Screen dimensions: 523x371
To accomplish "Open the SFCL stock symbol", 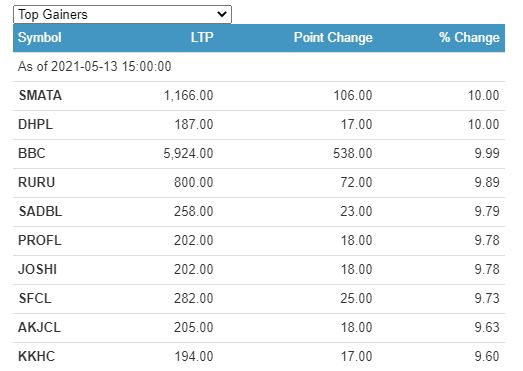I will 35,298.
